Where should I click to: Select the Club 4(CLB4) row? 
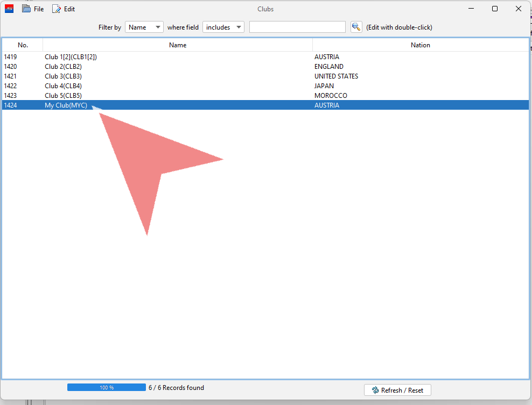point(63,86)
